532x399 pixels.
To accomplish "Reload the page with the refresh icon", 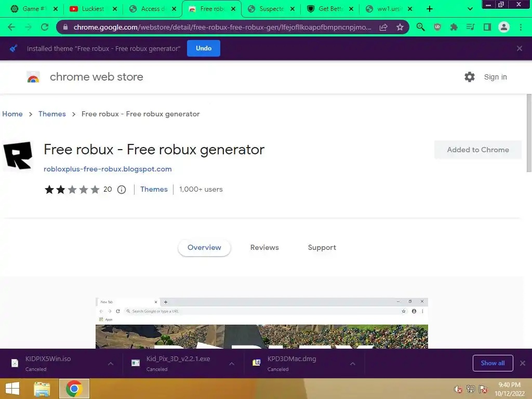I will click(45, 27).
